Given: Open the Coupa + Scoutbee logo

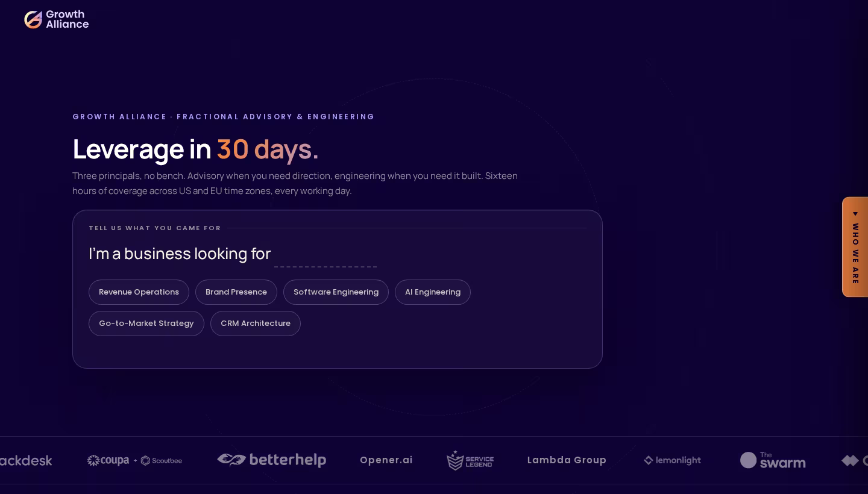Looking at the screenshot, I should (x=134, y=460).
